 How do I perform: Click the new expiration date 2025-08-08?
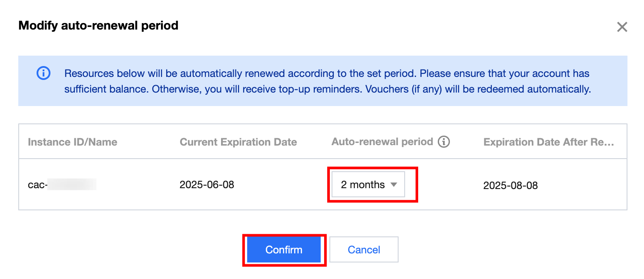click(510, 186)
